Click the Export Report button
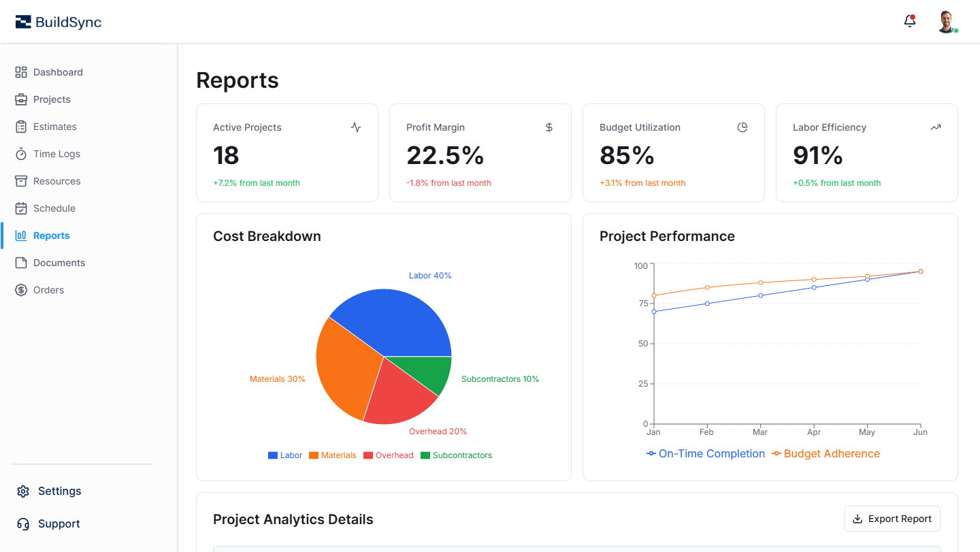Viewport: 980px width, 552px height. [892, 519]
